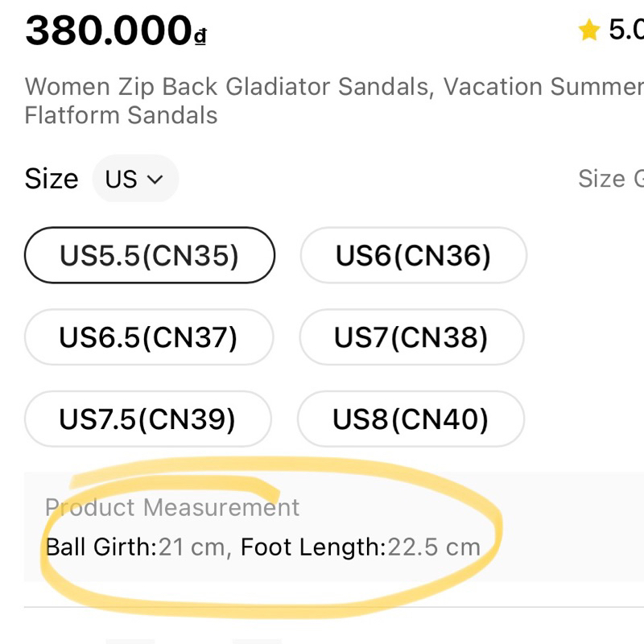Pick size US6.5(CN37)

[149, 337]
